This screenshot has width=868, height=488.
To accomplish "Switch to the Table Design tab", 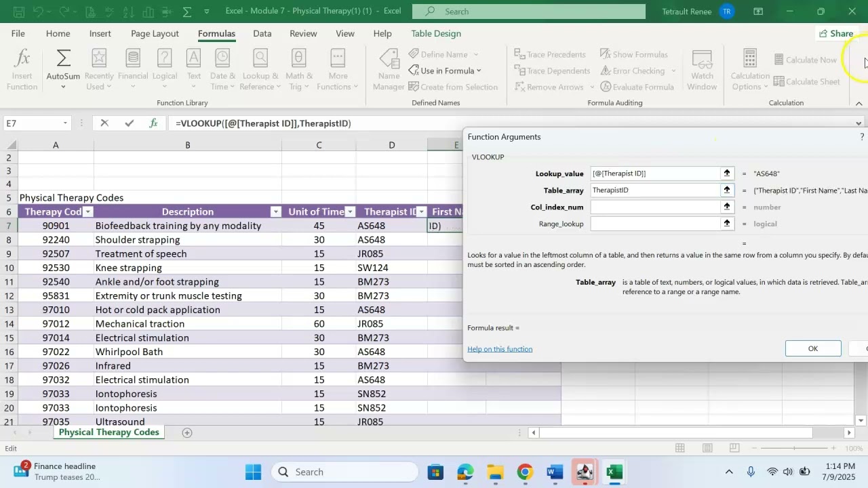I will click(x=436, y=33).
